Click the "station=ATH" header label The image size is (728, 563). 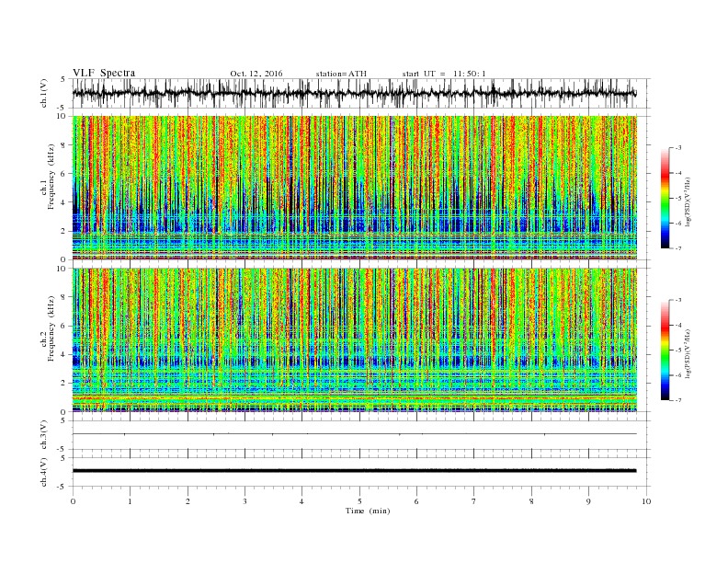(x=341, y=74)
